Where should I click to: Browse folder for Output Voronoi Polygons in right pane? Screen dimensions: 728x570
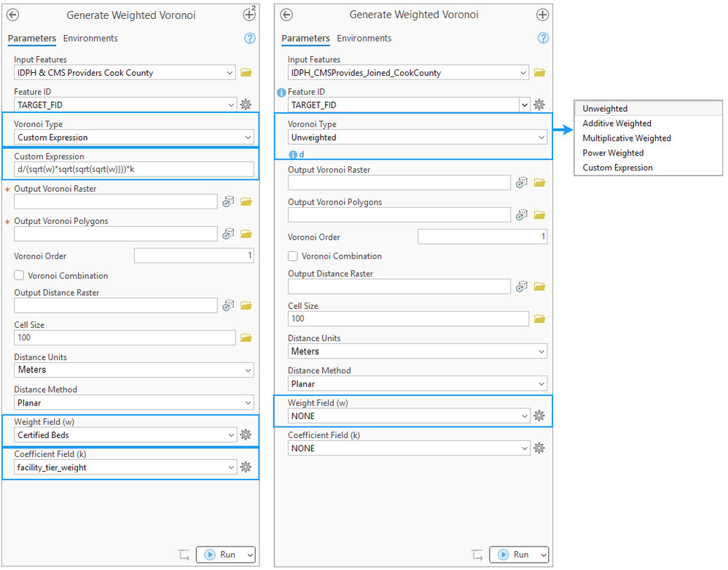point(539,214)
